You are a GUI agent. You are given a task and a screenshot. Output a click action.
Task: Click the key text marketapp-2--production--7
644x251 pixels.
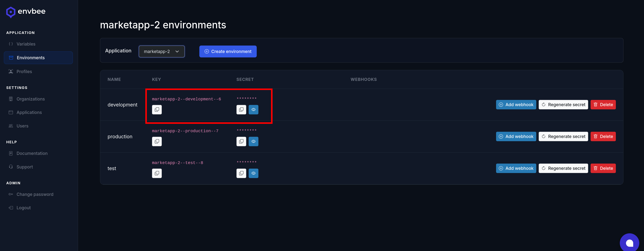pos(185,131)
